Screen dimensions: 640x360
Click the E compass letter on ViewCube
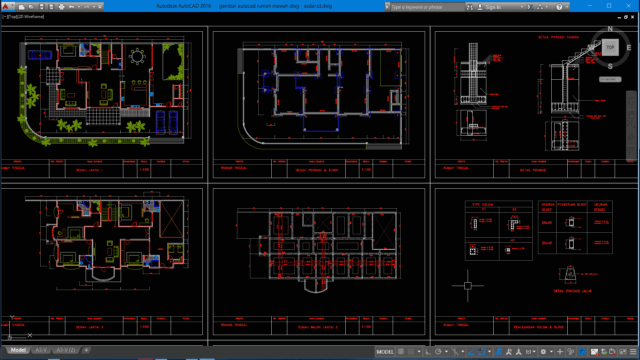629,48
